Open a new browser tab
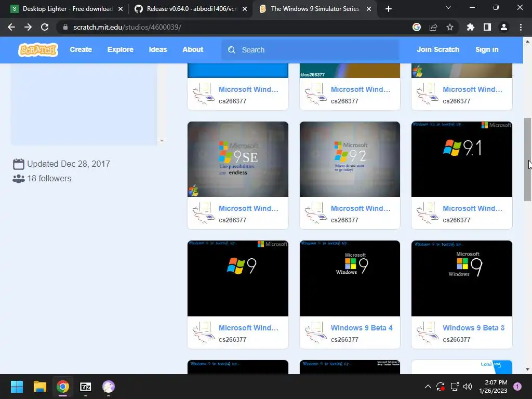This screenshot has width=532, height=399. [x=389, y=9]
